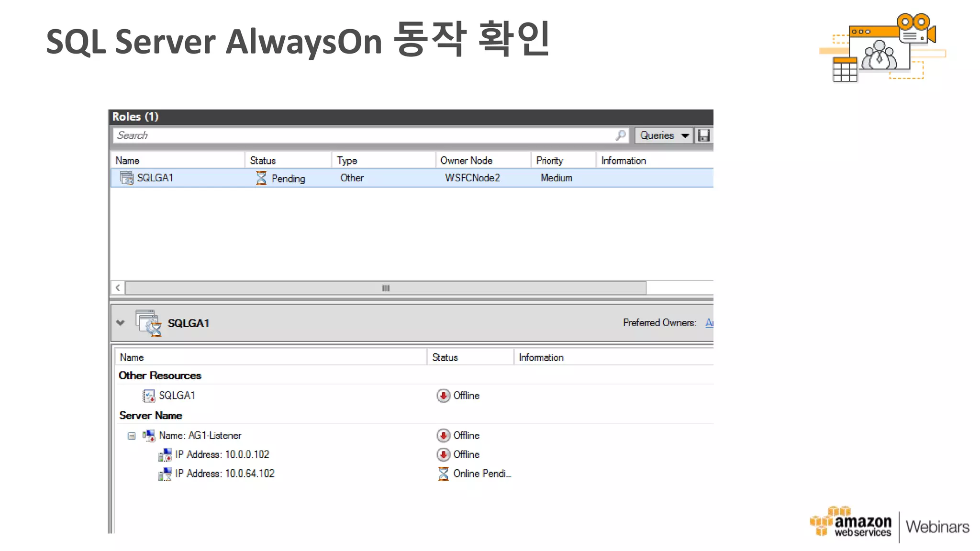980x551 pixels.
Task: Click the AG1-Listener network name icon
Action: 149,436
